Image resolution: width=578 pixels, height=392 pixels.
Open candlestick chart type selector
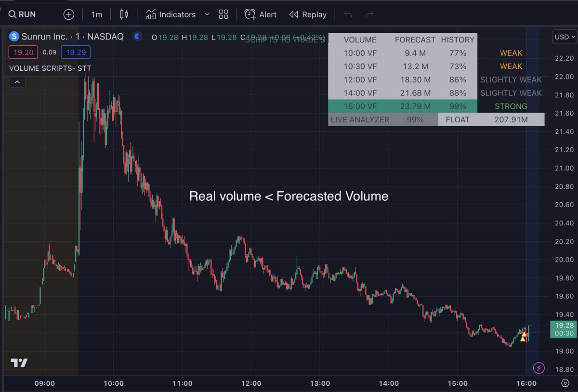[124, 14]
